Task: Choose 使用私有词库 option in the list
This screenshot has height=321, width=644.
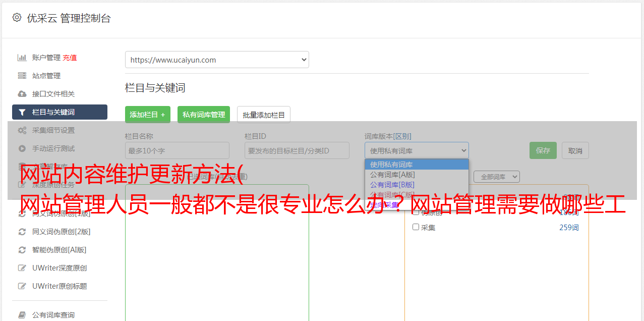Action: pyautogui.click(x=417, y=165)
